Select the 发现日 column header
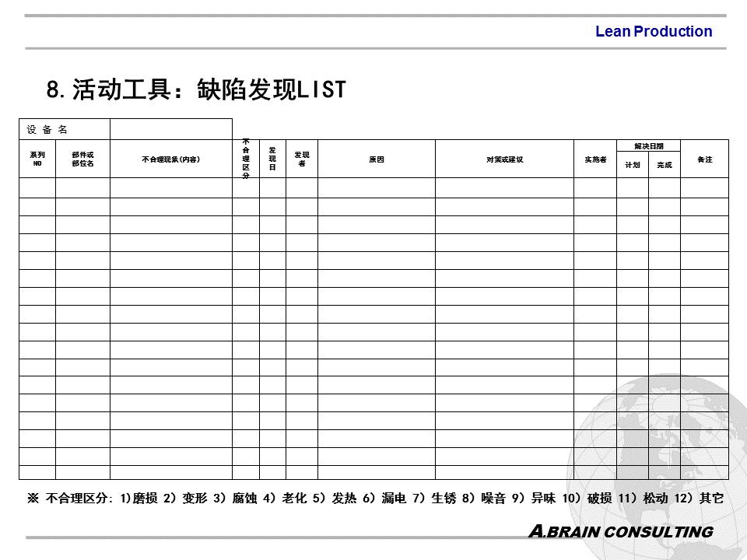This screenshot has height=560, width=747. pos(272,159)
